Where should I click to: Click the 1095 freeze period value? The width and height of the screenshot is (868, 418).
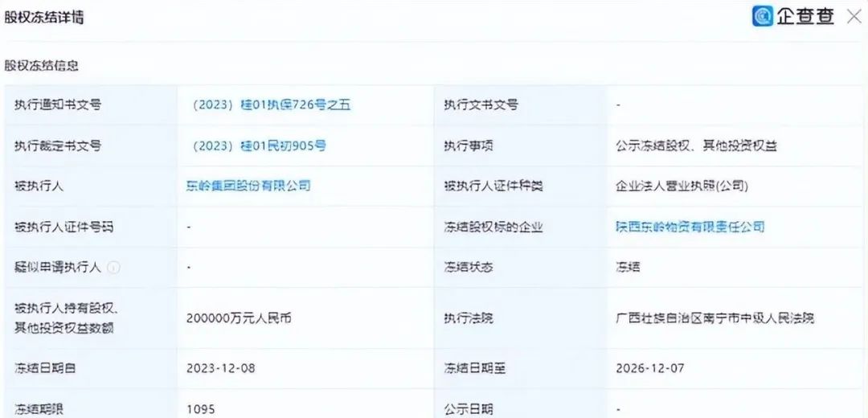coord(200,410)
